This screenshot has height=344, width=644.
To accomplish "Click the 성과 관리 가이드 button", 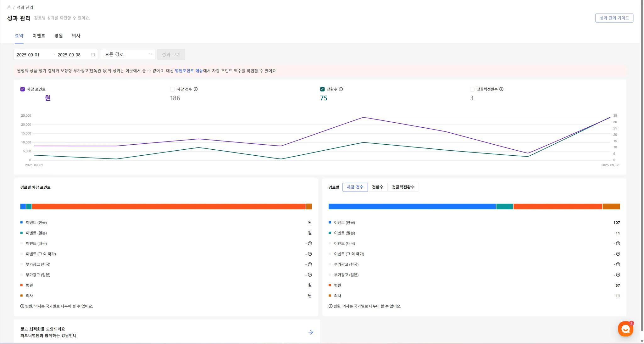I will click(614, 18).
